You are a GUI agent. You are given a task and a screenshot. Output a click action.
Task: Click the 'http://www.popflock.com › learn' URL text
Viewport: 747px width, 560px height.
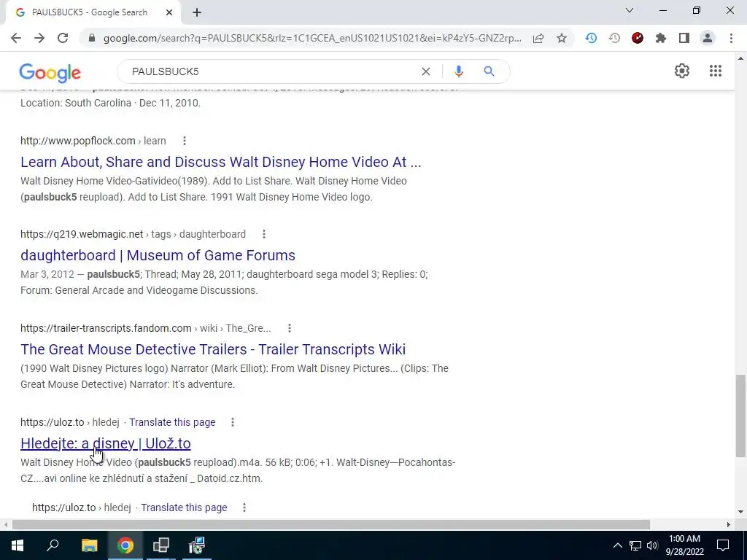(x=93, y=141)
